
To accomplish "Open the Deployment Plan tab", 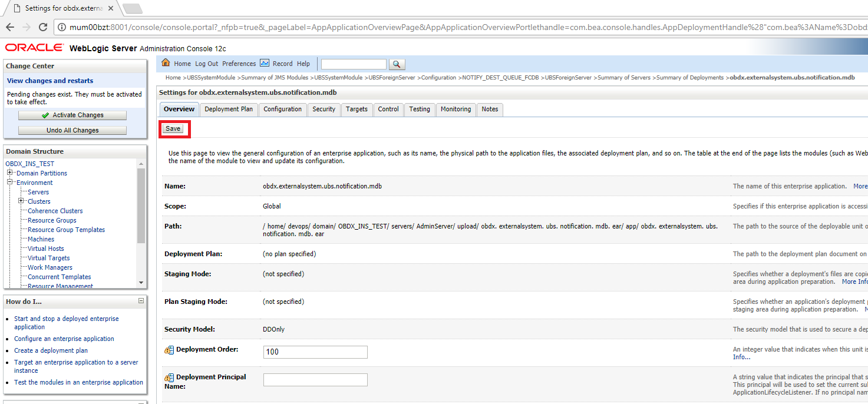I will pyautogui.click(x=229, y=109).
